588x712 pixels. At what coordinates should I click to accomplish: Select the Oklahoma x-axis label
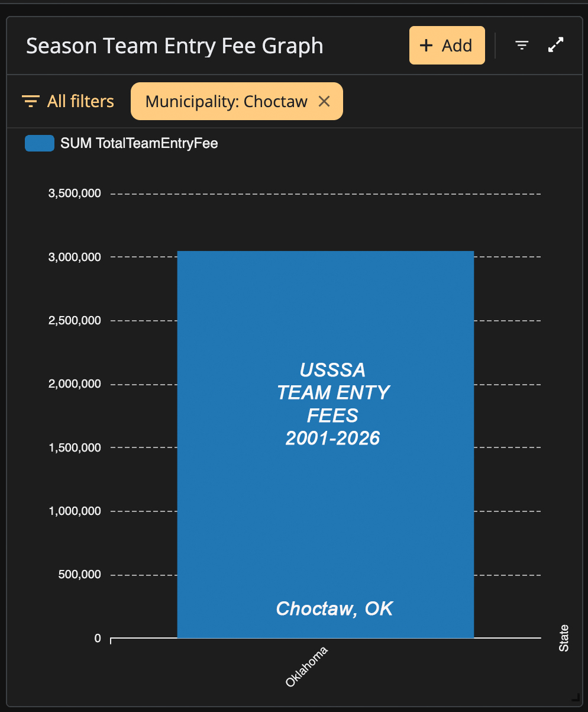click(x=306, y=666)
